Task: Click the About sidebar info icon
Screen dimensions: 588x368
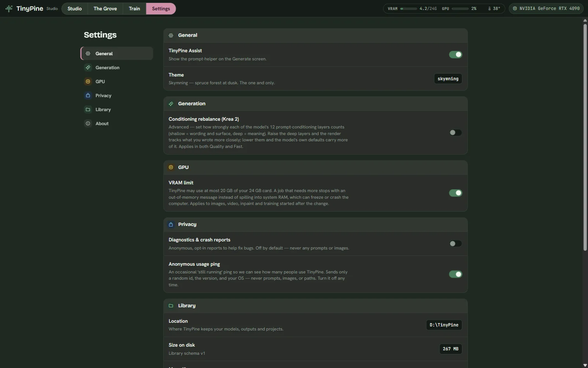Action: (88, 123)
